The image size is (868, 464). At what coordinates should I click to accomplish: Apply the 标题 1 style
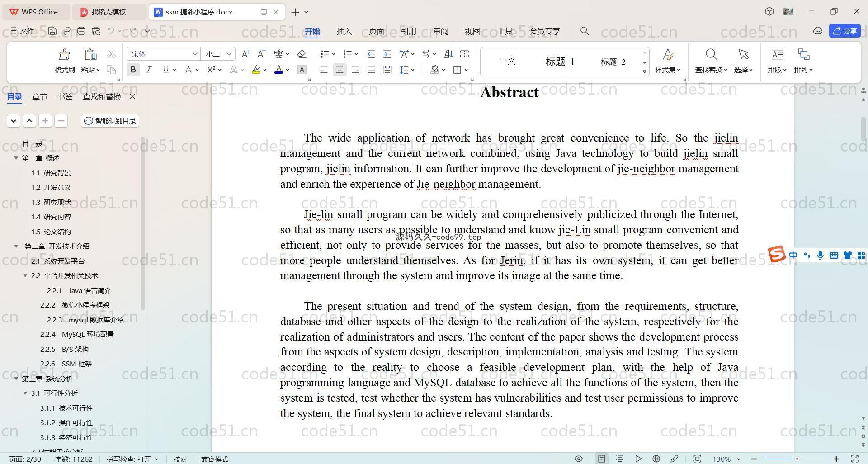point(560,62)
